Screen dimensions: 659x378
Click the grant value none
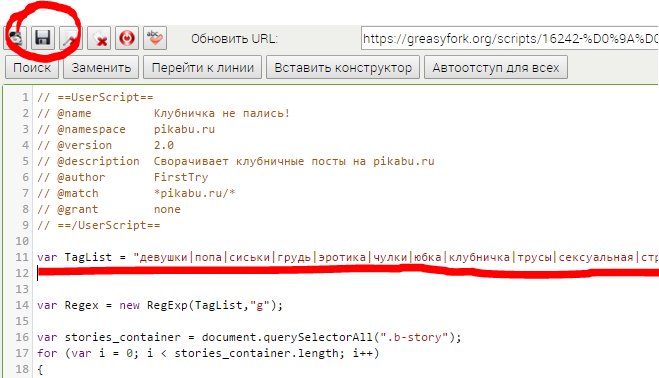click(x=167, y=209)
